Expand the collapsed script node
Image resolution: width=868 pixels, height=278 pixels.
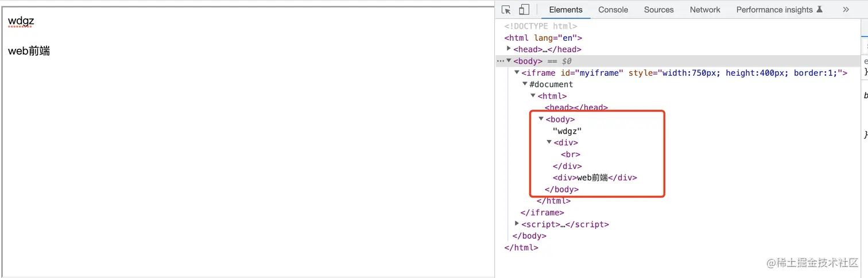point(517,224)
